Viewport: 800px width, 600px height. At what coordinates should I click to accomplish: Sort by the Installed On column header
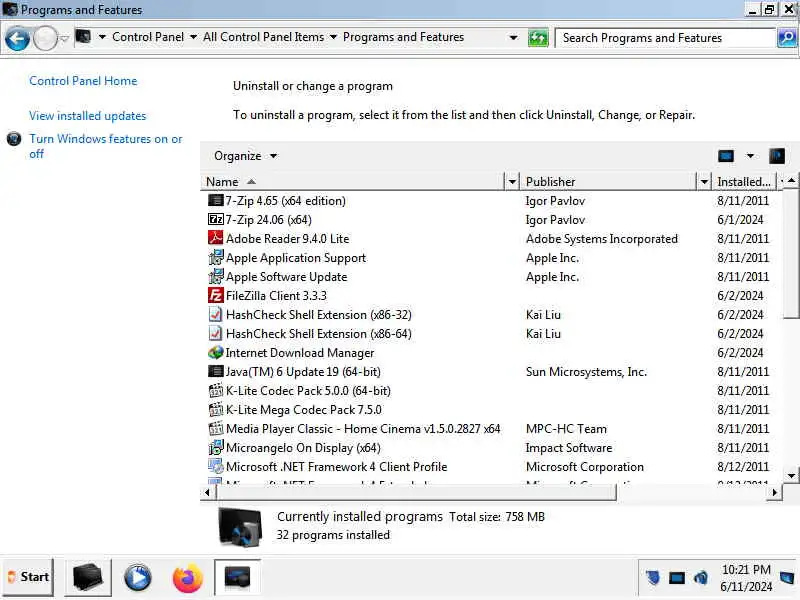[x=744, y=182]
